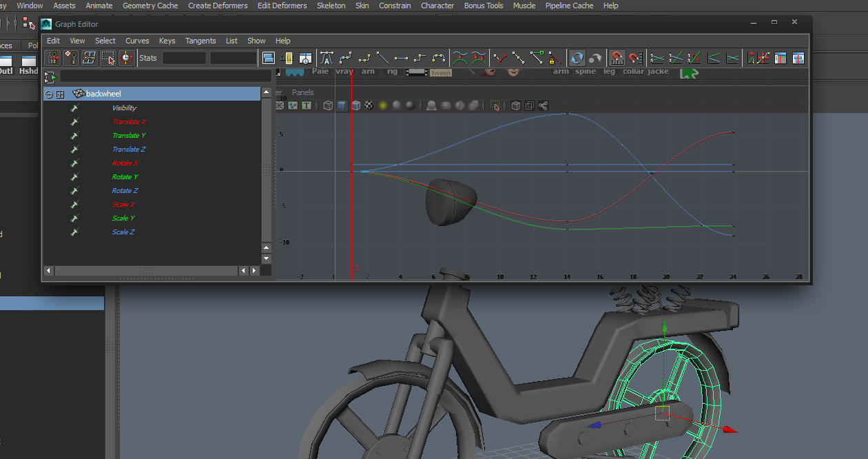The height and width of the screenshot is (459, 868).
Task: Choose the Region keys tool
Action: (x=108, y=58)
